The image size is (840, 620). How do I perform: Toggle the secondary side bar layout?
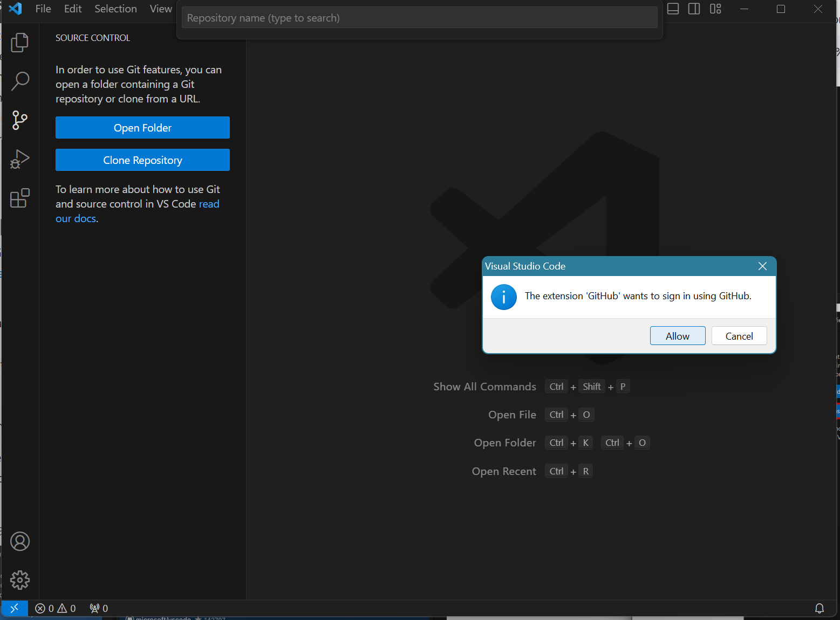694,9
